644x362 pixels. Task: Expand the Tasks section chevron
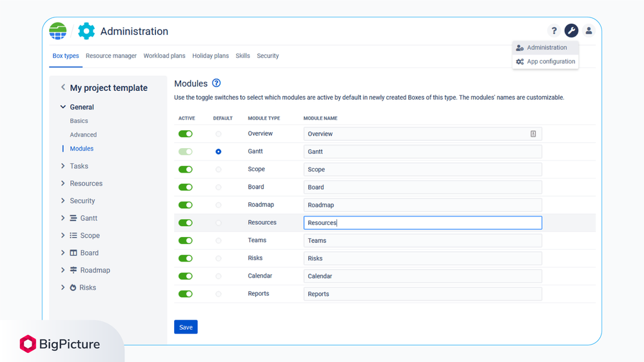click(x=63, y=166)
